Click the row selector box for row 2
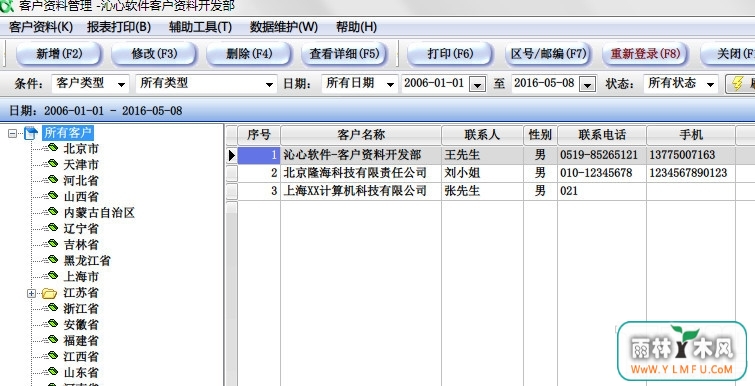This screenshot has height=386, width=755. [x=232, y=173]
